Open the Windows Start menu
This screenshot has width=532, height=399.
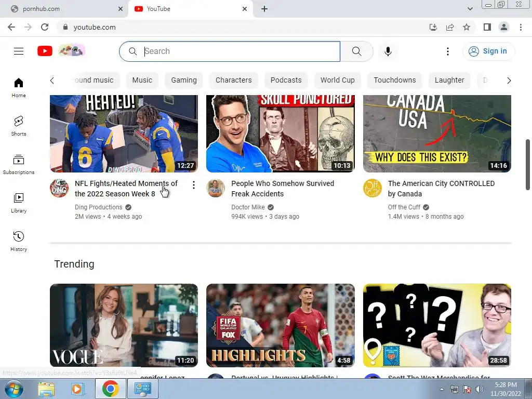14,389
